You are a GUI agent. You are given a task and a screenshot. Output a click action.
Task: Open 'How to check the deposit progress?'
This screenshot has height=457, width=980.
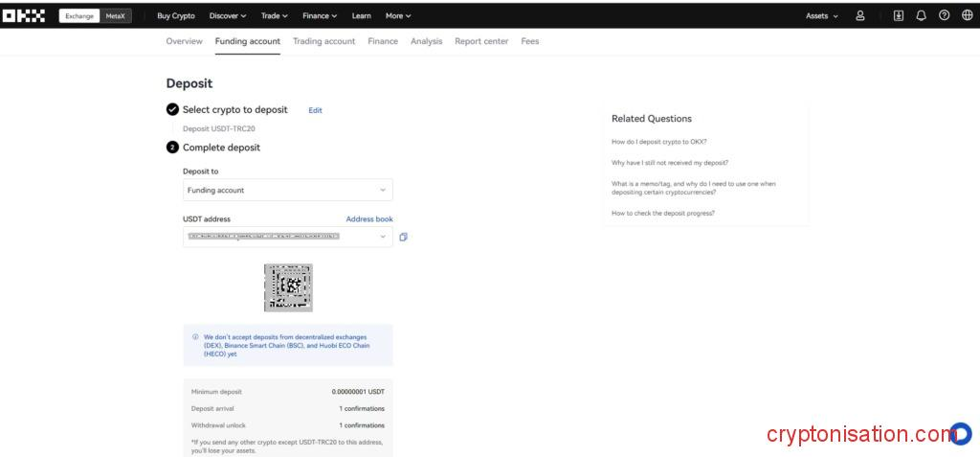[x=662, y=213]
